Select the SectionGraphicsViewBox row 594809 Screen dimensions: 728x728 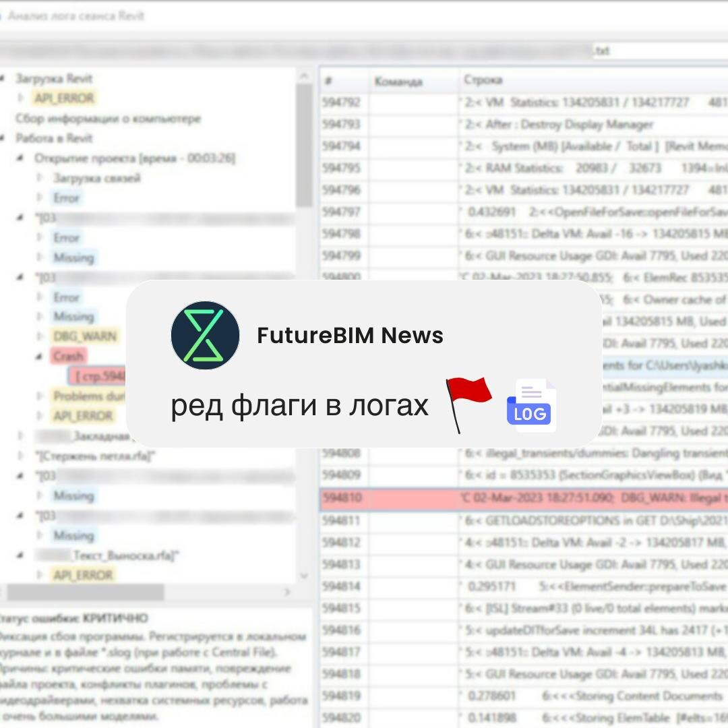pos(524,475)
